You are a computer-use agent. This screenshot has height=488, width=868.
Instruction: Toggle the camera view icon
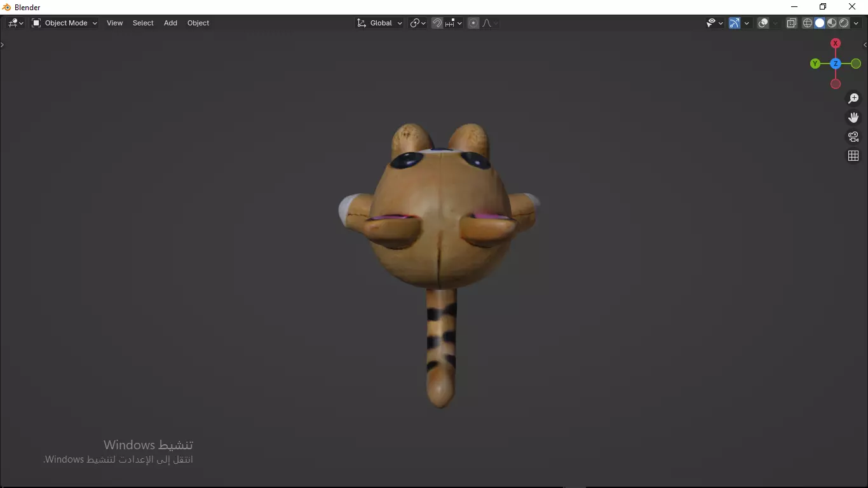(x=853, y=137)
